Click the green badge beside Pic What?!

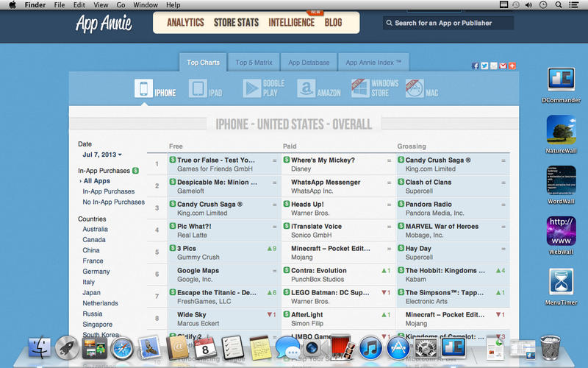coord(173,226)
